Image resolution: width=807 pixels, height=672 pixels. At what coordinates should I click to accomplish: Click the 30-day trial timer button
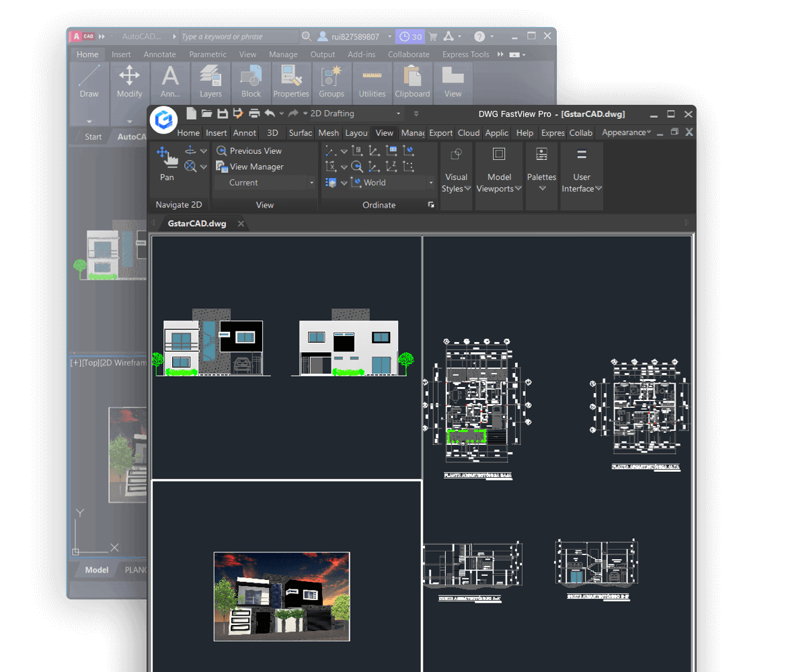pos(410,36)
